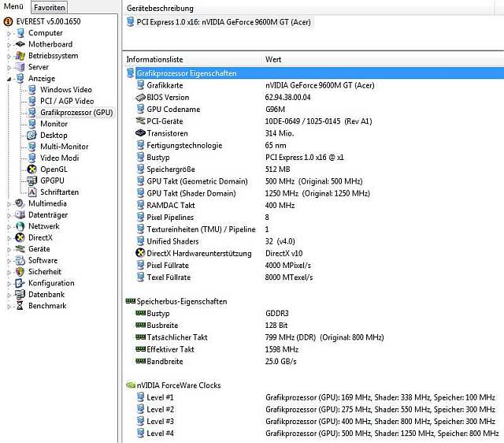Screen dimensions: 504x443
Task: Select the Multimedia speaker icon
Action: click(x=20, y=203)
